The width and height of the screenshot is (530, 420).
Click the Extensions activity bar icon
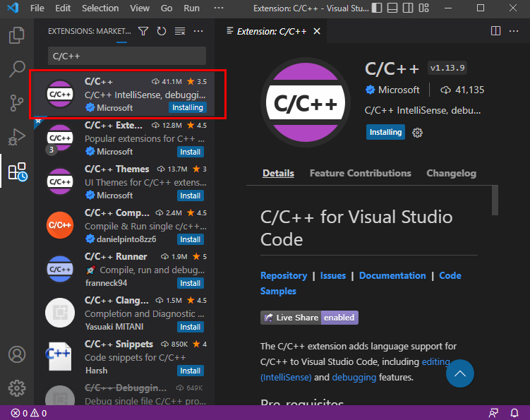(17, 172)
